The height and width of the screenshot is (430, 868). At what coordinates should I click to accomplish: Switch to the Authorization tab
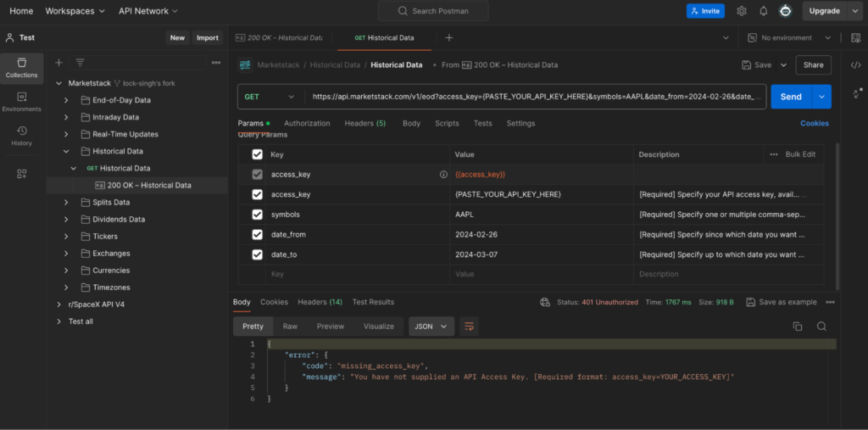tap(307, 124)
